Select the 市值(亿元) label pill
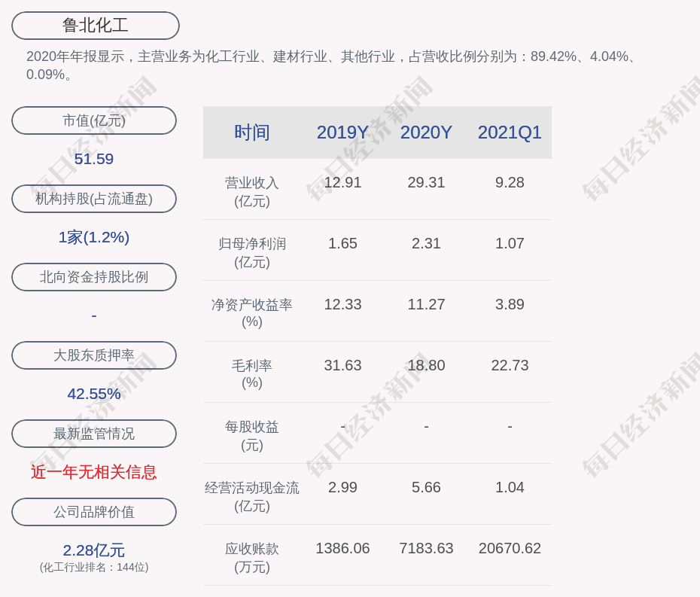Image resolution: width=700 pixels, height=597 pixels. click(x=94, y=120)
